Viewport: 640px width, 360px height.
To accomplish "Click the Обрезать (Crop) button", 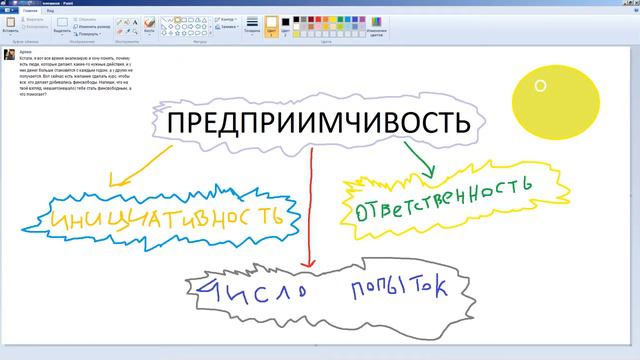I will pos(85,19).
